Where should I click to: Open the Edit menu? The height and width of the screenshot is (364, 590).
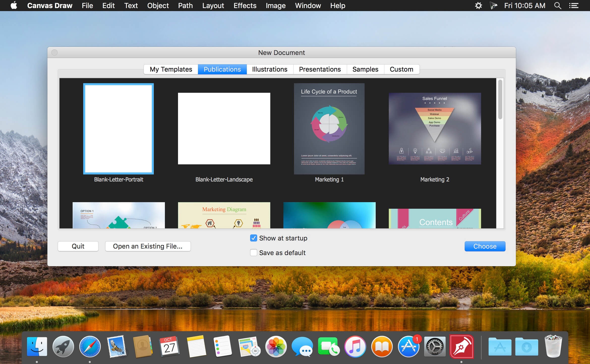tap(108, 6)
